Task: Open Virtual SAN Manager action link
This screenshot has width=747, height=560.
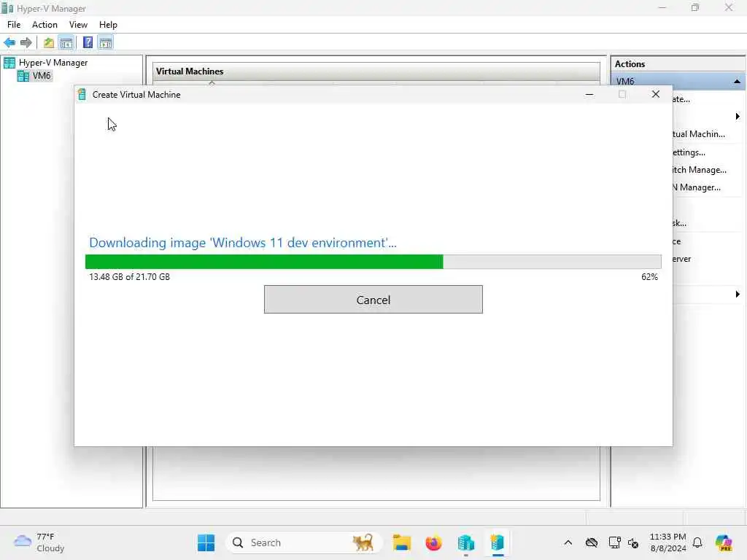Action: (696, 187)
